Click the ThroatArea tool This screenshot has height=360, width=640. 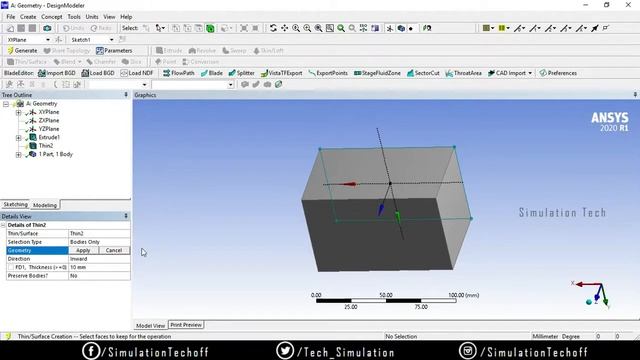(x=463, y=73)
